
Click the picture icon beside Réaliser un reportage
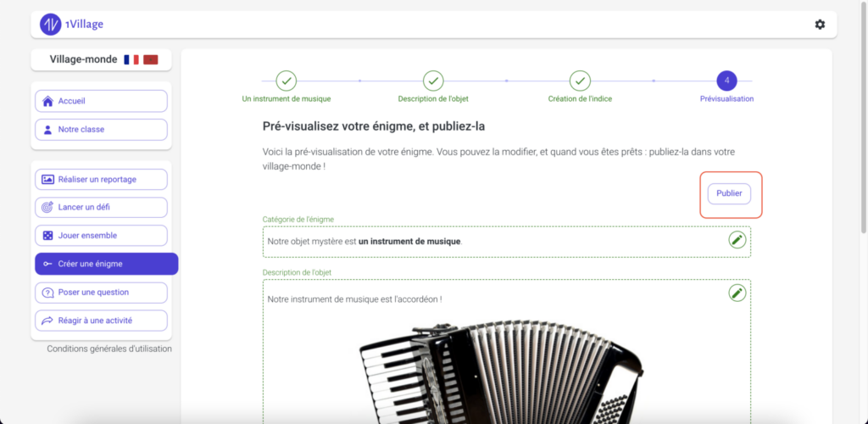(47, 179)
